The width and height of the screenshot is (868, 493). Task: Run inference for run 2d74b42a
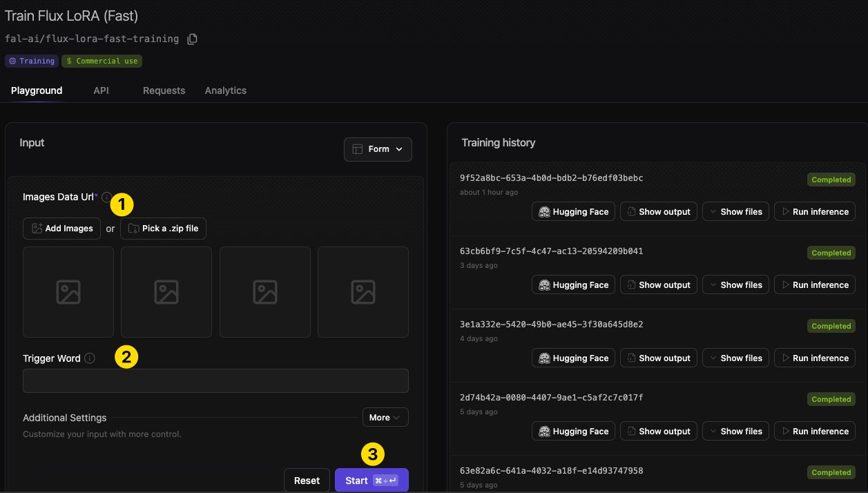[815, 432]
